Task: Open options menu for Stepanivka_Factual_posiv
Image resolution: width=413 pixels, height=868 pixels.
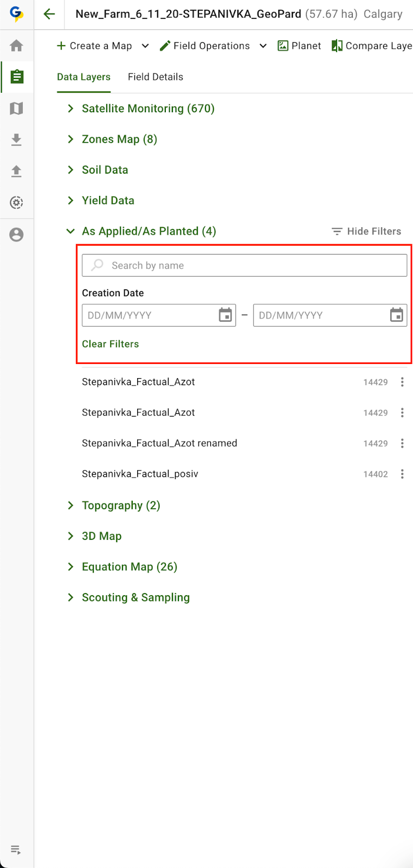Action: (x=402, y=474)
